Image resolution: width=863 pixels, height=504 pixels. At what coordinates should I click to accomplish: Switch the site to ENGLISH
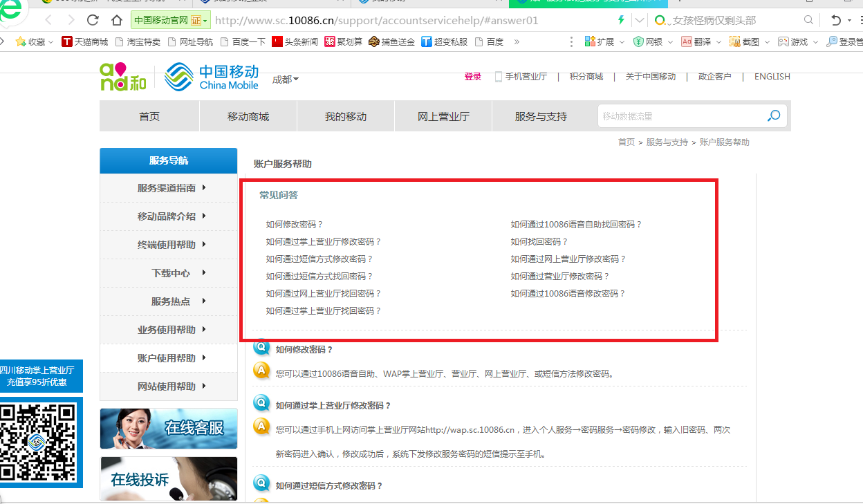772,77
